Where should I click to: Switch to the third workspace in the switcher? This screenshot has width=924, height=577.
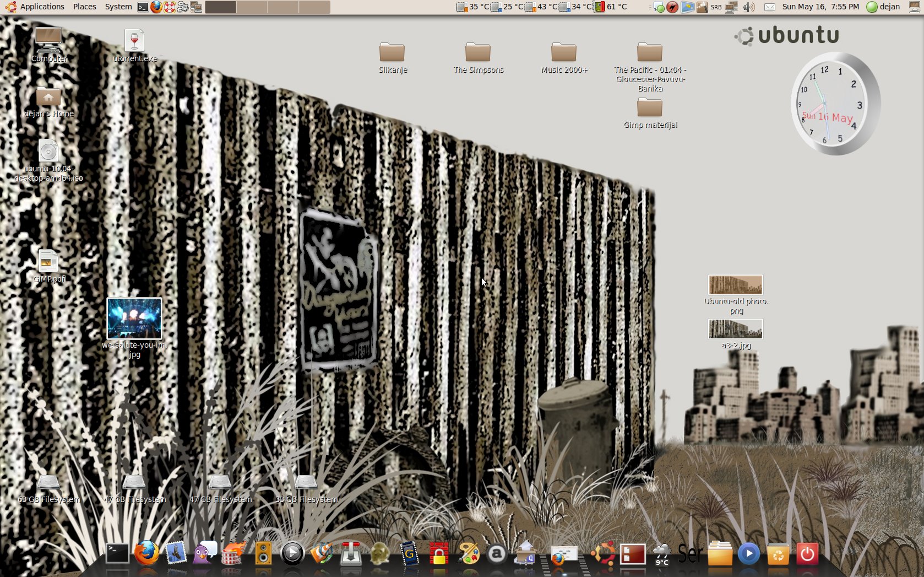coord(283,7)
